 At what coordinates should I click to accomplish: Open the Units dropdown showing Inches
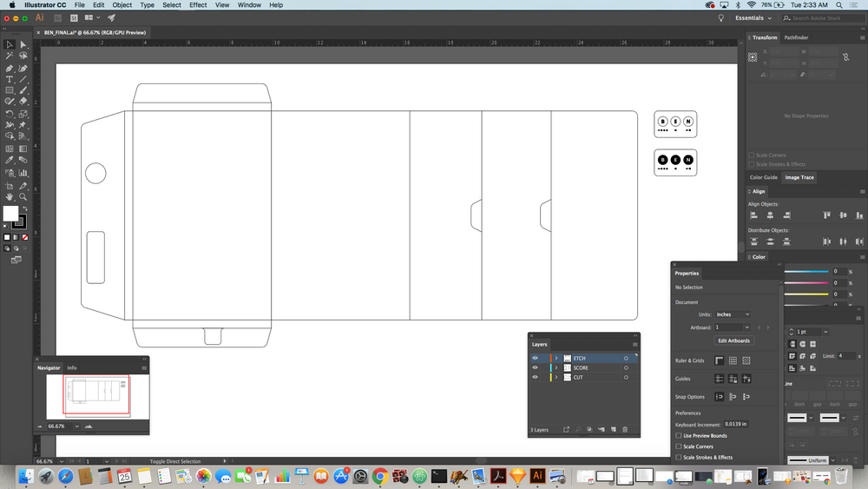pyautogui.click(x=733, y=314)
